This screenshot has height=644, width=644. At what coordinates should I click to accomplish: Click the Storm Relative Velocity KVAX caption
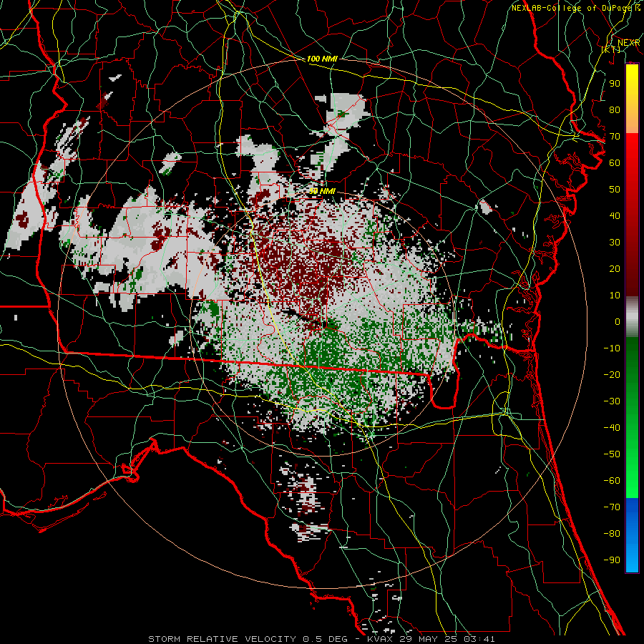click(x=321, y=639)
